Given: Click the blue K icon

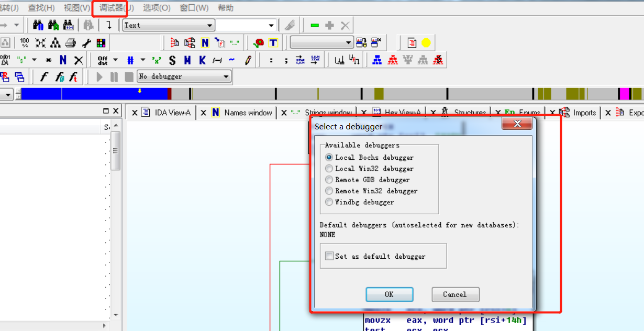Looking at the screenshot, I should coord(202,60).
